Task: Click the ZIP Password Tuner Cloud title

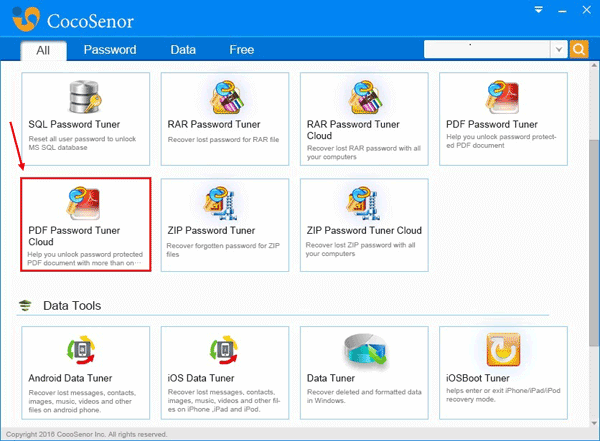Action: [364, 230]
